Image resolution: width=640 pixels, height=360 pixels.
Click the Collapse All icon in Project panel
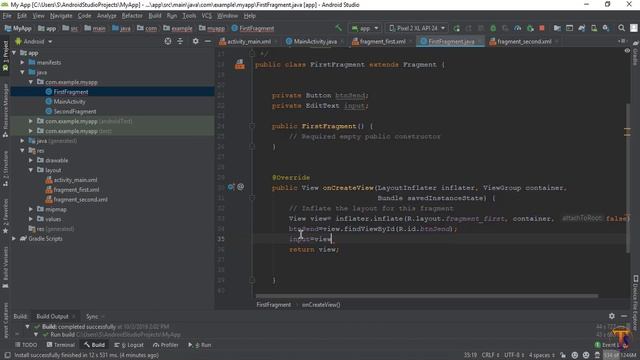click(180, 41)
